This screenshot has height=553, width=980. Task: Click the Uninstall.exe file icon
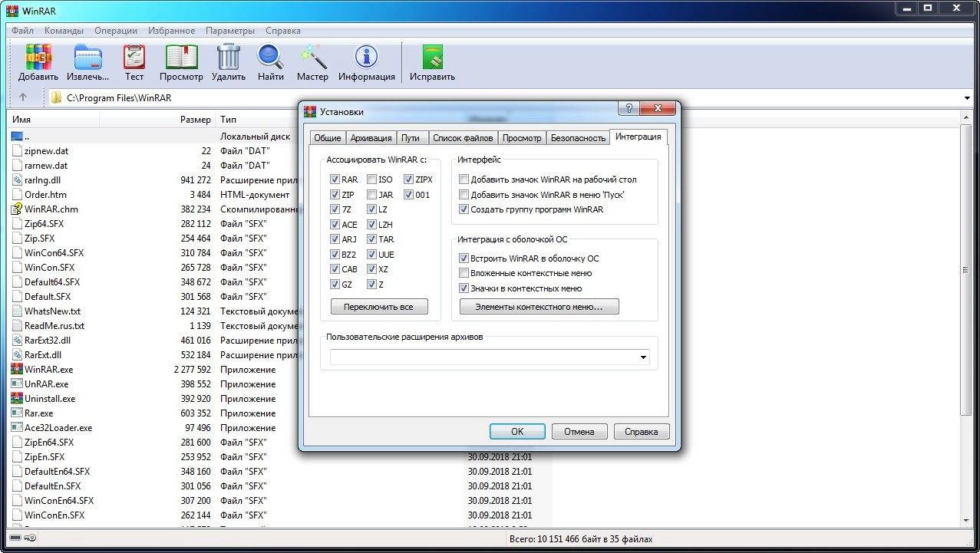pyautogui.click(x=18, y=399)
